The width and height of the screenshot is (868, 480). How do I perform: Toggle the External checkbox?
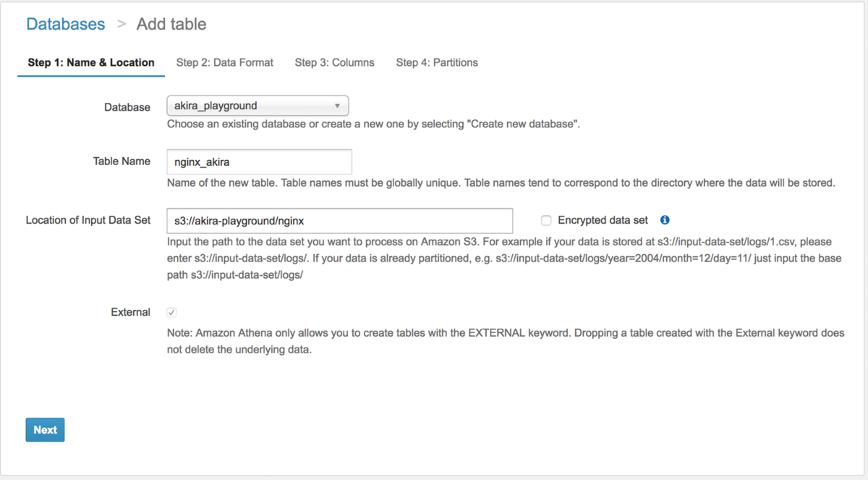[171, 313]
